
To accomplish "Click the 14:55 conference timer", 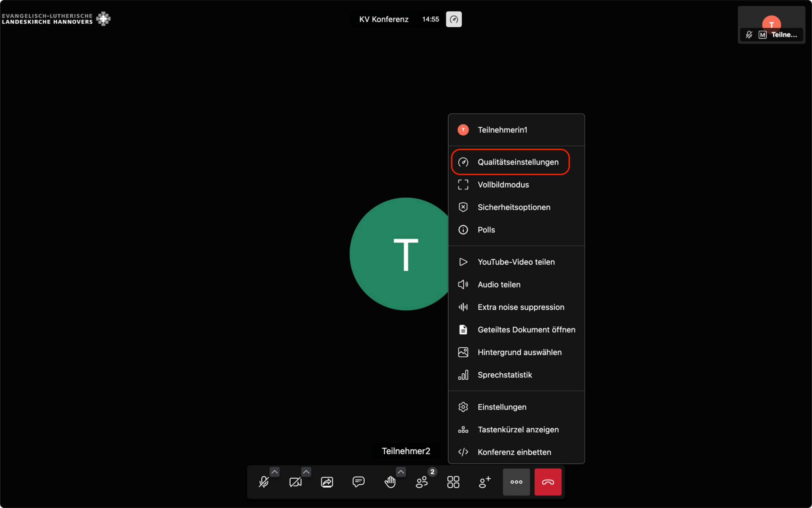I will (x=430, y=19).
